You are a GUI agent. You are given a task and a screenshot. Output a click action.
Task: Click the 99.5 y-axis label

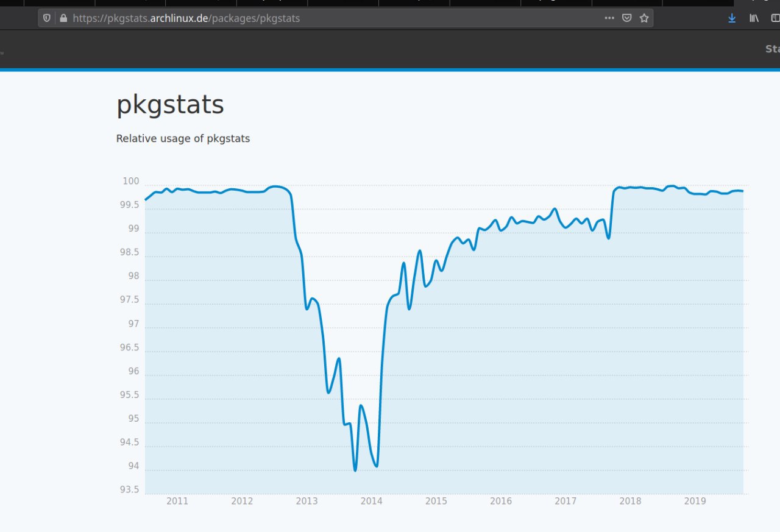click(129, 205)
